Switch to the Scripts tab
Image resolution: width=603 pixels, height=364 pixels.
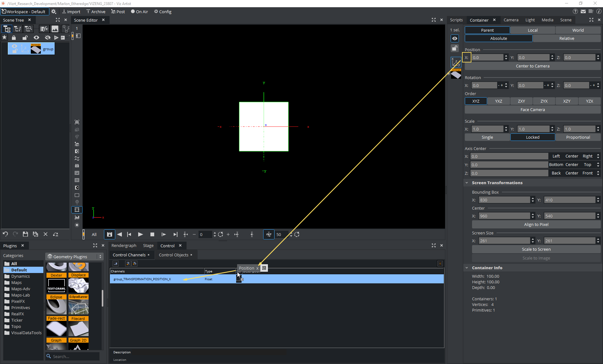click(x=456, y=20)
